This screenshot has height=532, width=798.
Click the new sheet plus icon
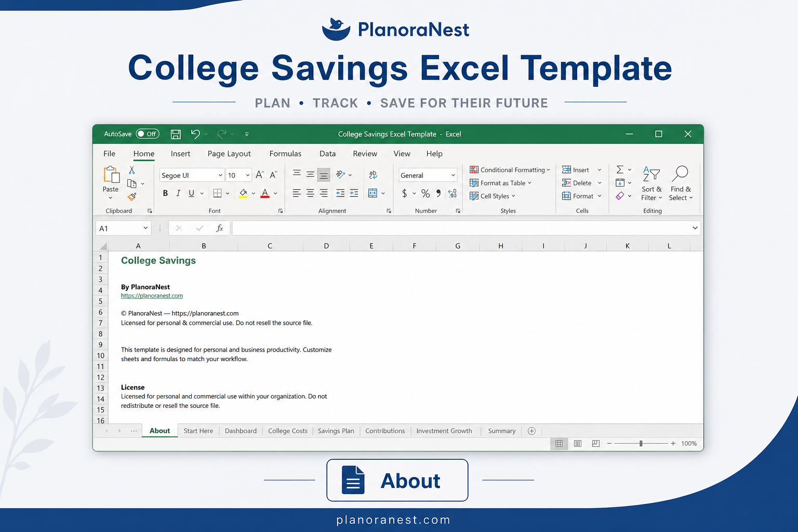(x=531, y=431)
